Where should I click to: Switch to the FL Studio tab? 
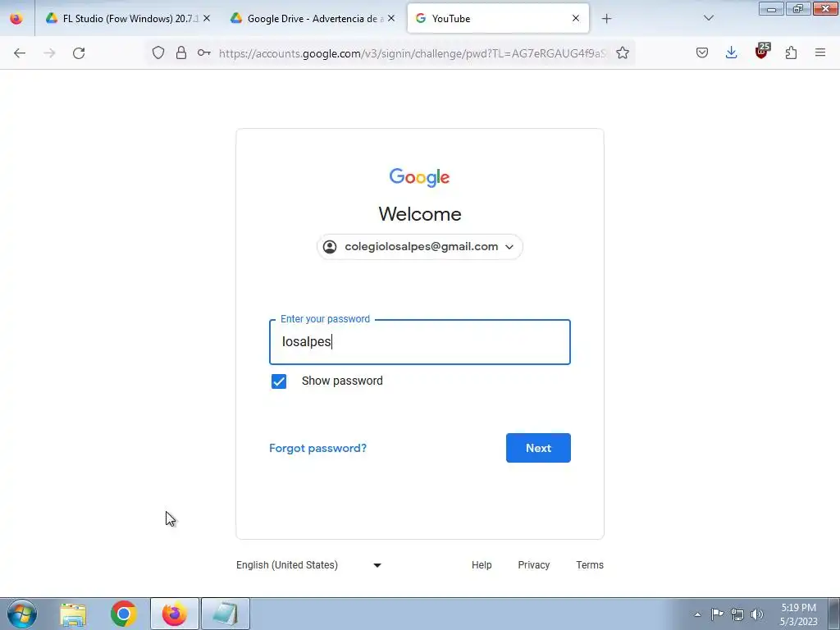pos(128,19)
